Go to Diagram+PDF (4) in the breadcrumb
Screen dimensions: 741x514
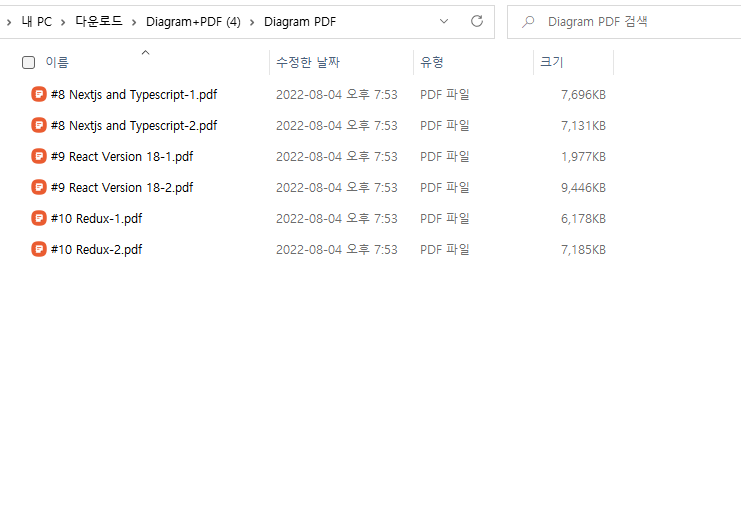[193, 22]
